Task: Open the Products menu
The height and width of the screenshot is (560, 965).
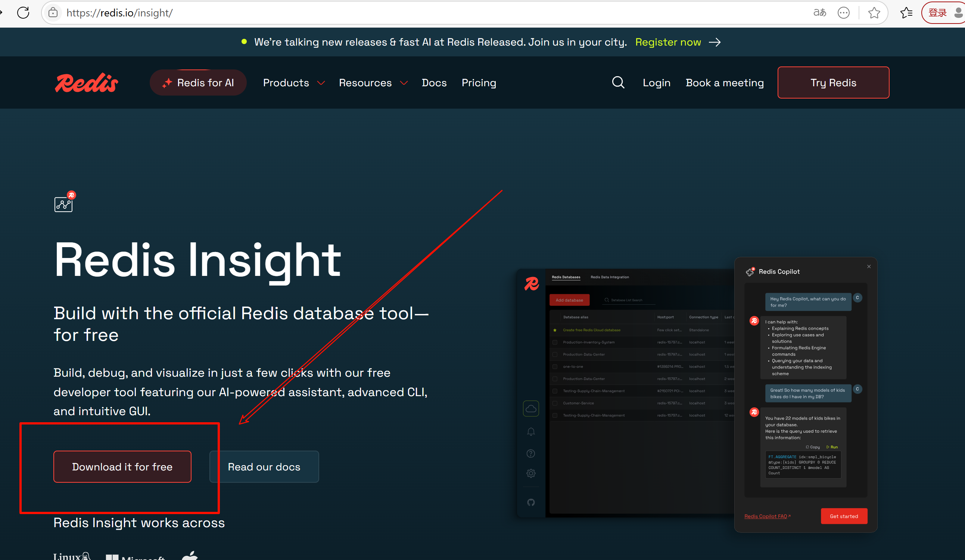Action: coord(286,83)
